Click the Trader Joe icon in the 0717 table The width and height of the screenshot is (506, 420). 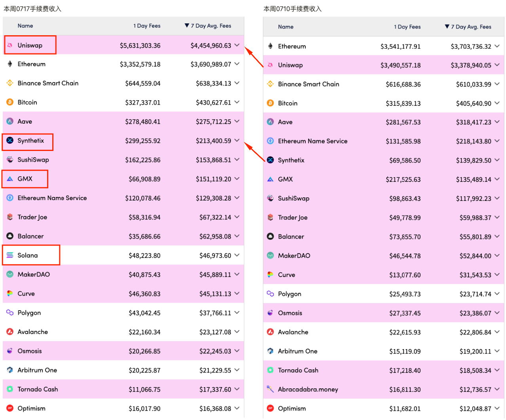pos(10,217)
